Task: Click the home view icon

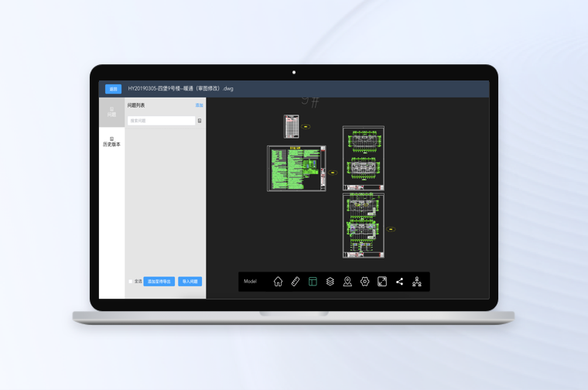Action: (278, 282)
